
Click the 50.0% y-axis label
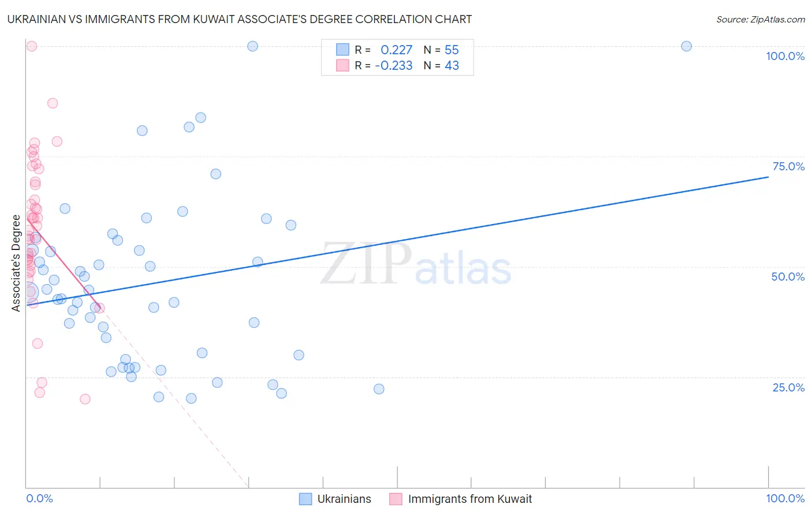click(788, 277)
